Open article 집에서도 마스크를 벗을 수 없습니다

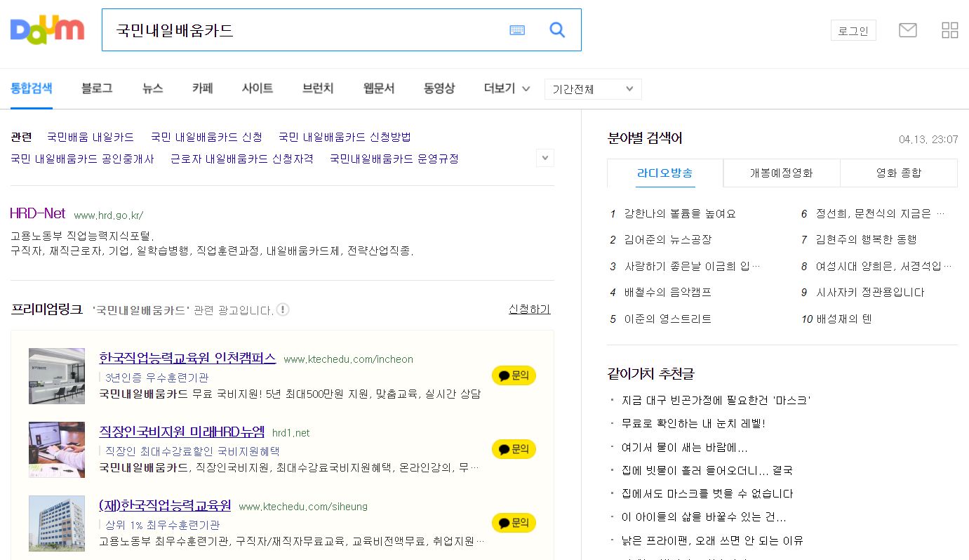coord(707,493)
